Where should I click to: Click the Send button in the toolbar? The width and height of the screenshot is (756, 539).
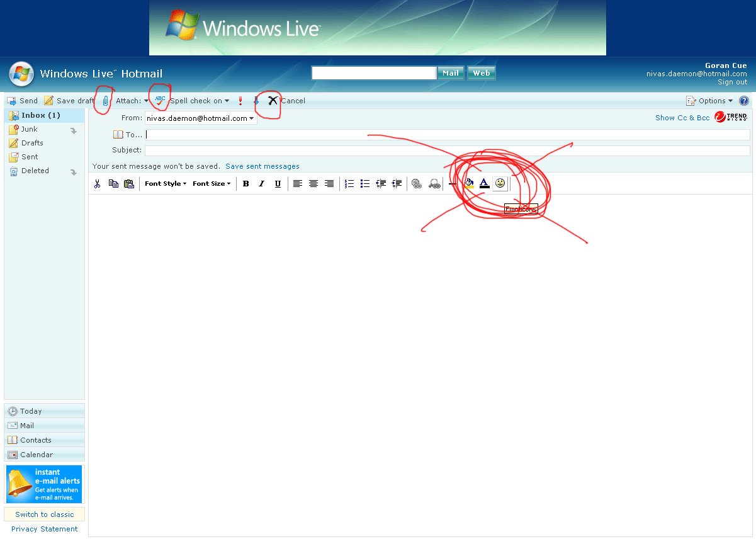click(22, 101)
